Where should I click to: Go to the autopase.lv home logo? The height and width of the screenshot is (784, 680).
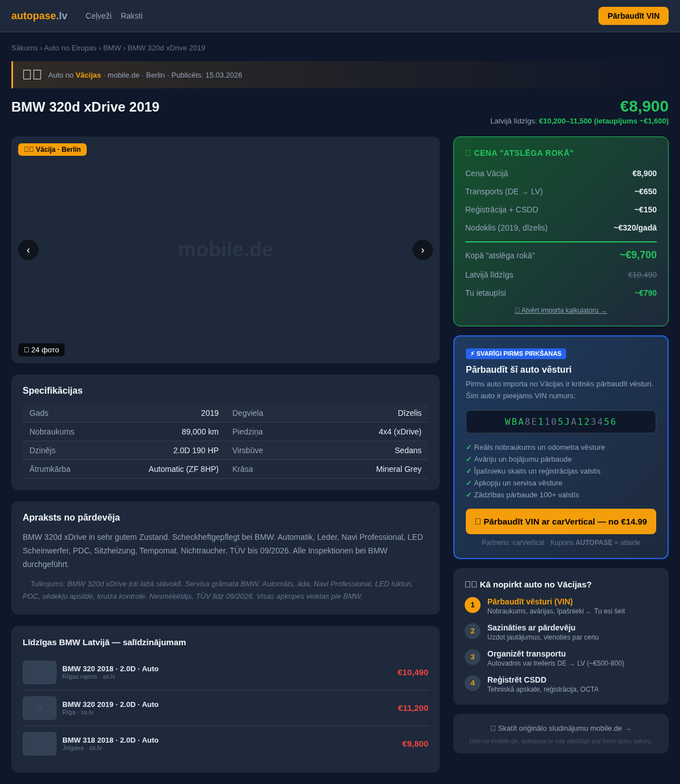coord(39,16)
